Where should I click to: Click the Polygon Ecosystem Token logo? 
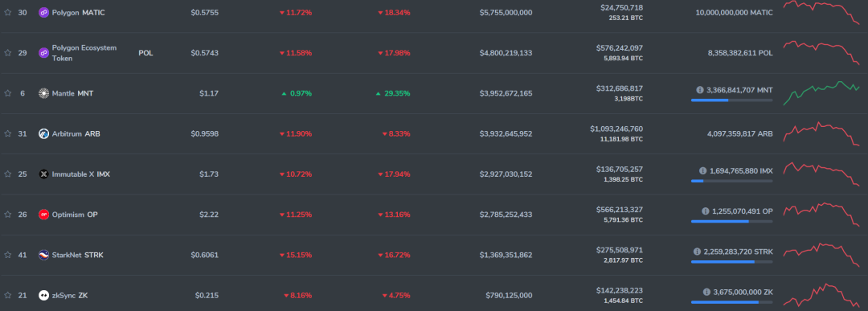click(43, 52)
